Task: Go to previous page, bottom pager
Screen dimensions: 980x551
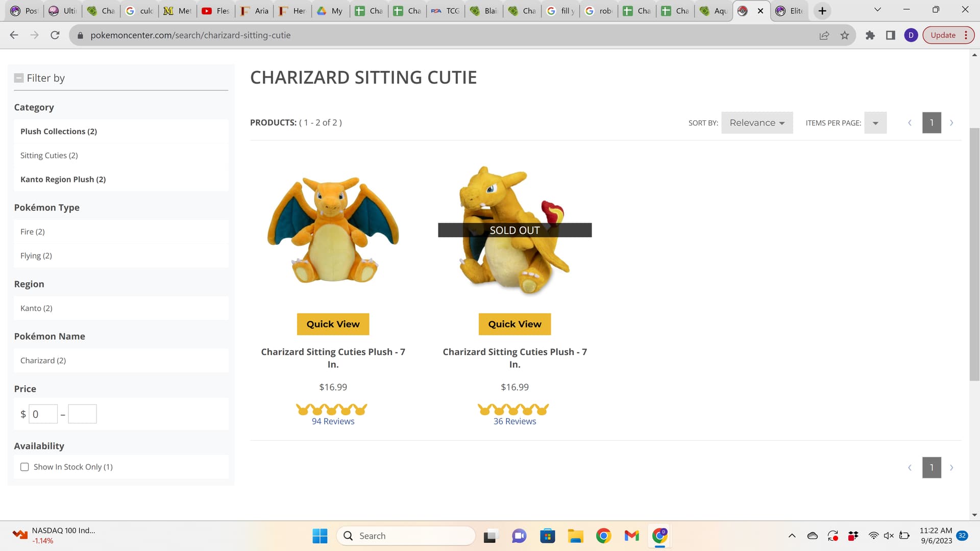Action: (910, 468)
